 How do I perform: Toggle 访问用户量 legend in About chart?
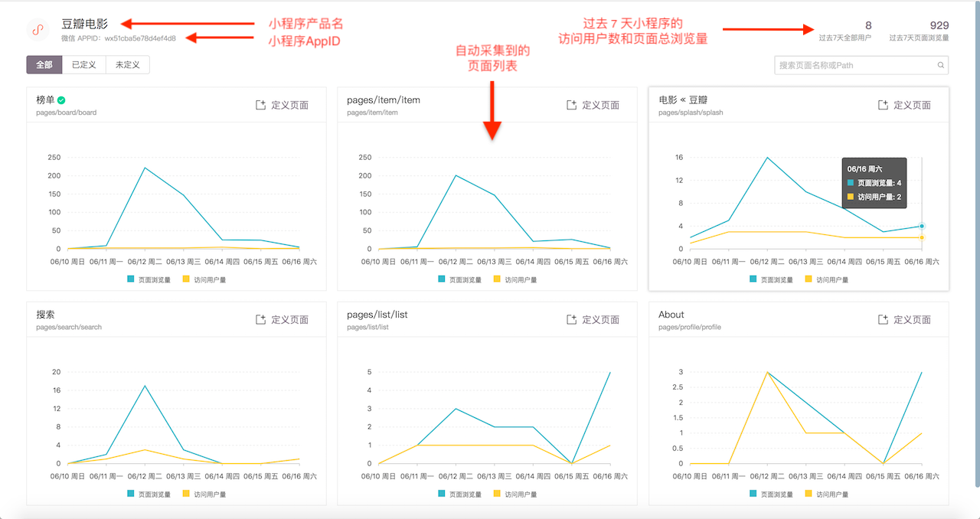[827, 494]
